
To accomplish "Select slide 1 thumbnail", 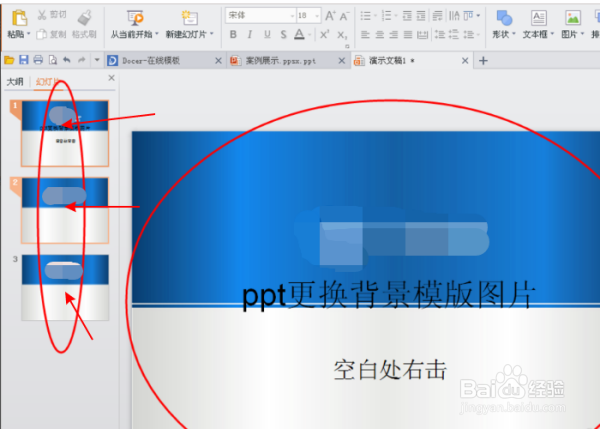I will 65,134.
